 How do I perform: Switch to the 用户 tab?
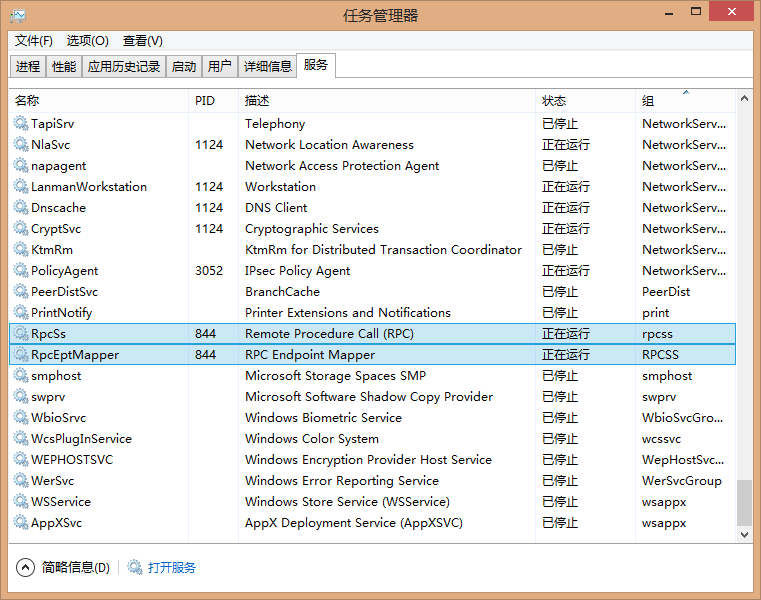pyautogui.click(x=220, y=67)
